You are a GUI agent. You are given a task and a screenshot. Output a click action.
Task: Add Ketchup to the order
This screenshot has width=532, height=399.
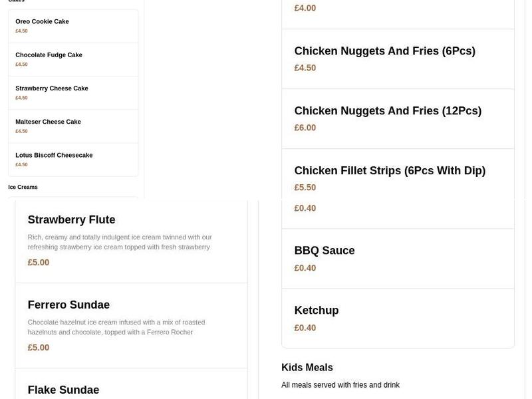point(317,310)
